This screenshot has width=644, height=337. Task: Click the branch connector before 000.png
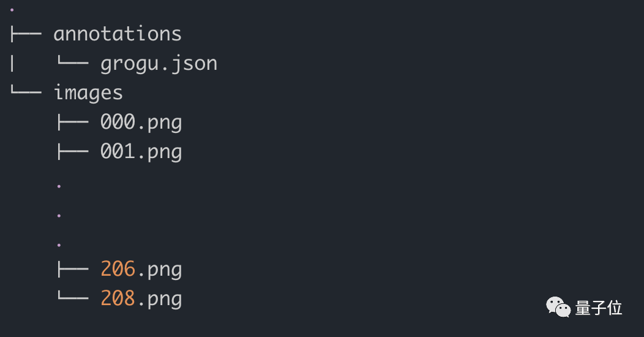[73, 123]
